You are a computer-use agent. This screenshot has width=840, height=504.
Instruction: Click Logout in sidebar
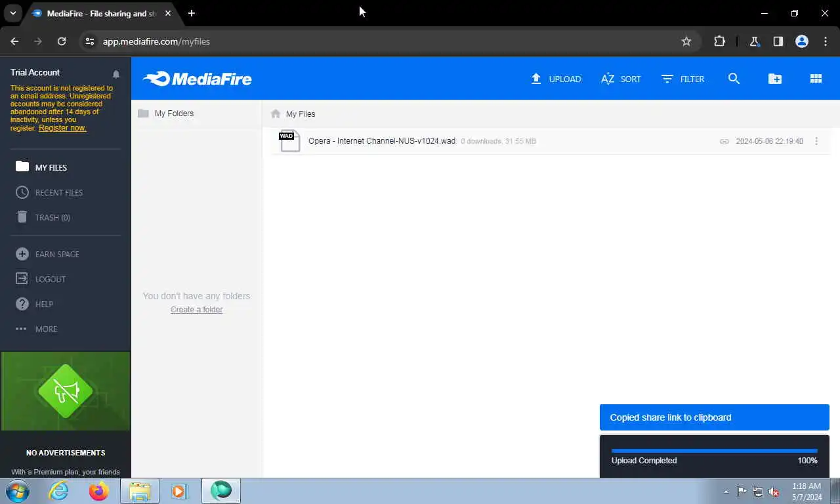tap(41, 279)
